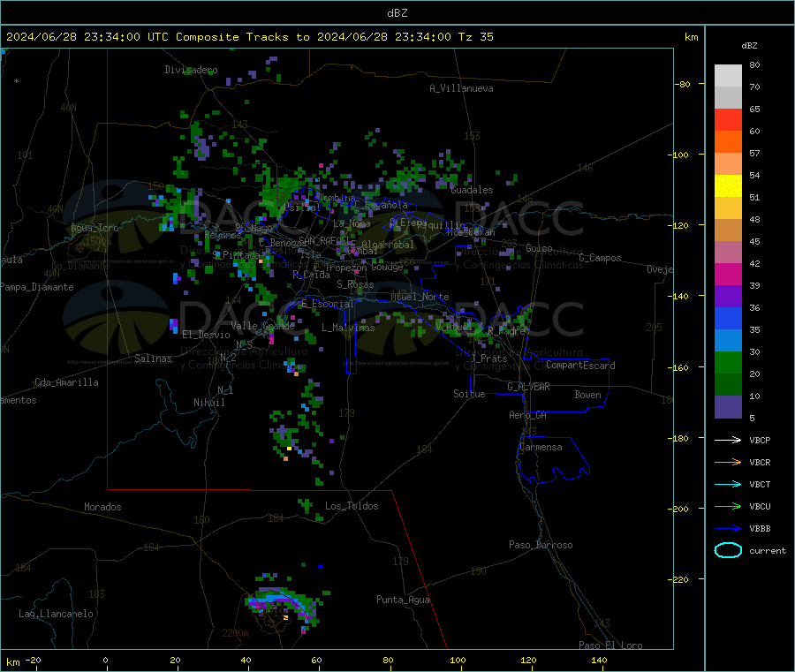Click the -80 km y-axis tick label
Viewport: 795px width, 672px height.
(x=683, y=84)
